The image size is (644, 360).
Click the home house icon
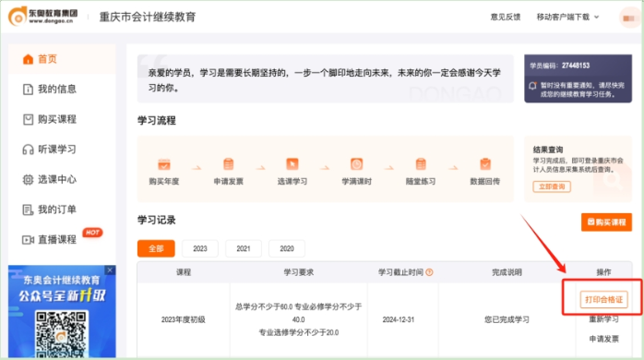pyautogui.click(x=28, y=59)
